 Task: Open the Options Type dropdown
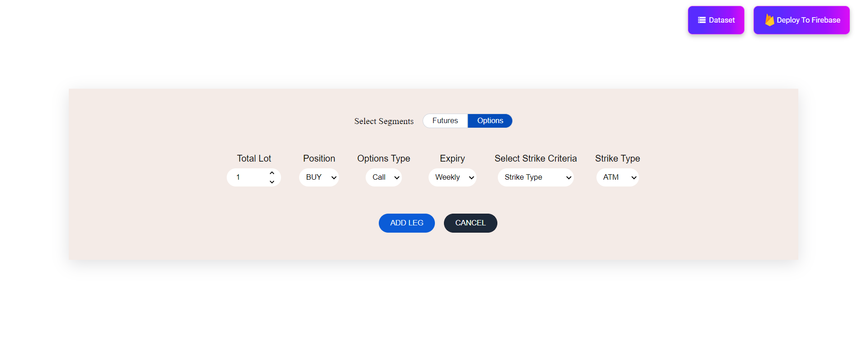tap(383, 177)
